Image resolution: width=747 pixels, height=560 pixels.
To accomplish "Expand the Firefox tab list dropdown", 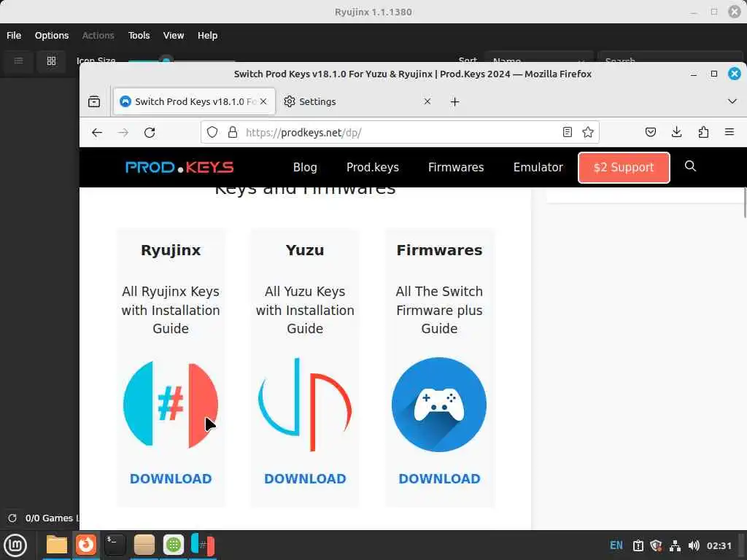I will 732,101.
